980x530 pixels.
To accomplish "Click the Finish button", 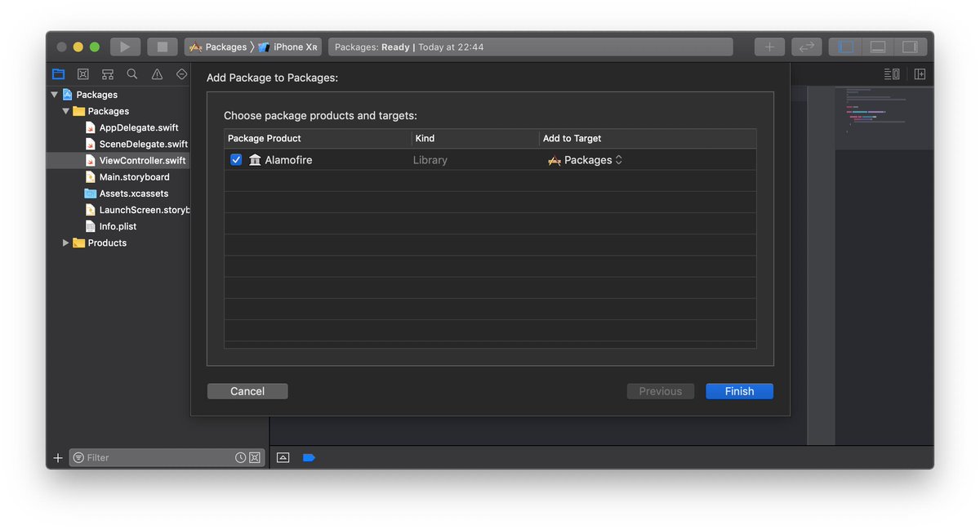I will point(739,391).
